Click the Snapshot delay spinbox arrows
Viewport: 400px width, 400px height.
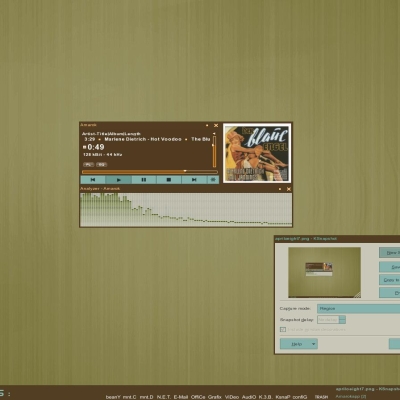pos(342,320)
